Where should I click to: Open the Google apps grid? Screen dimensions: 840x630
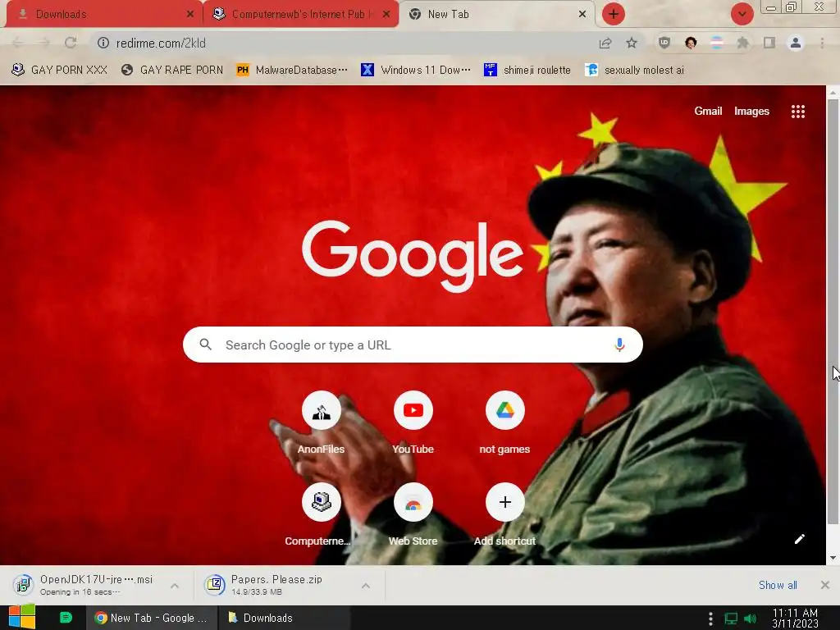(797, 112)
